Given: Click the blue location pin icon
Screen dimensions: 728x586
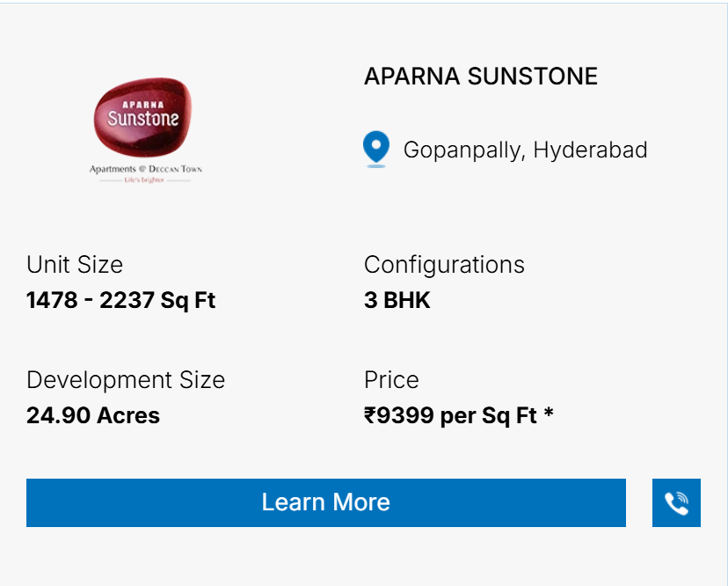Looking at the screenshot, I should click(376, 149).
